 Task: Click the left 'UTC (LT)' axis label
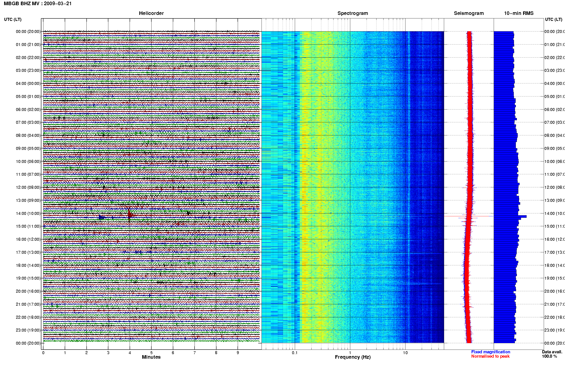pos(13,19)
